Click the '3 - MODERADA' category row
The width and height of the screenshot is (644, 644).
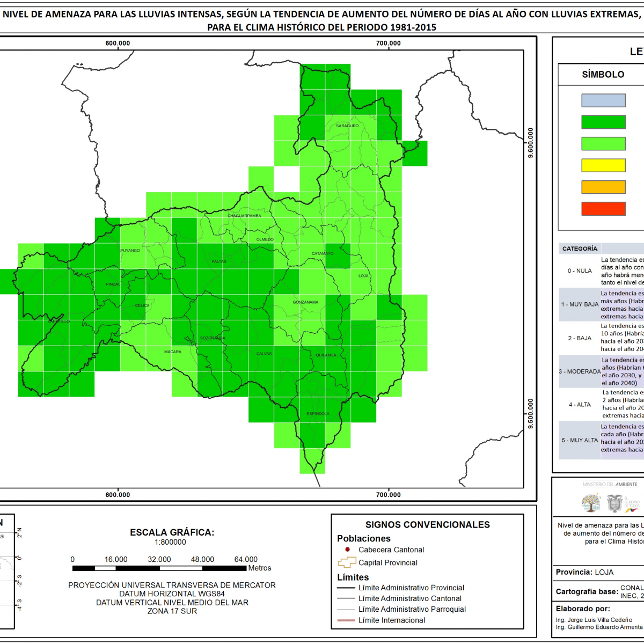pyautogui.click(x=601, y=371)
